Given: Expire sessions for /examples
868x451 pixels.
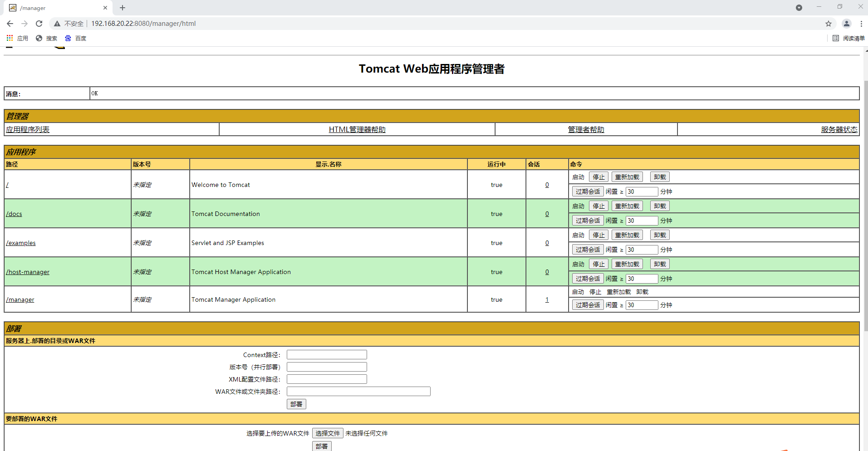Looking at the screenshot, I should pyautogui.click(x=588, y=250).
